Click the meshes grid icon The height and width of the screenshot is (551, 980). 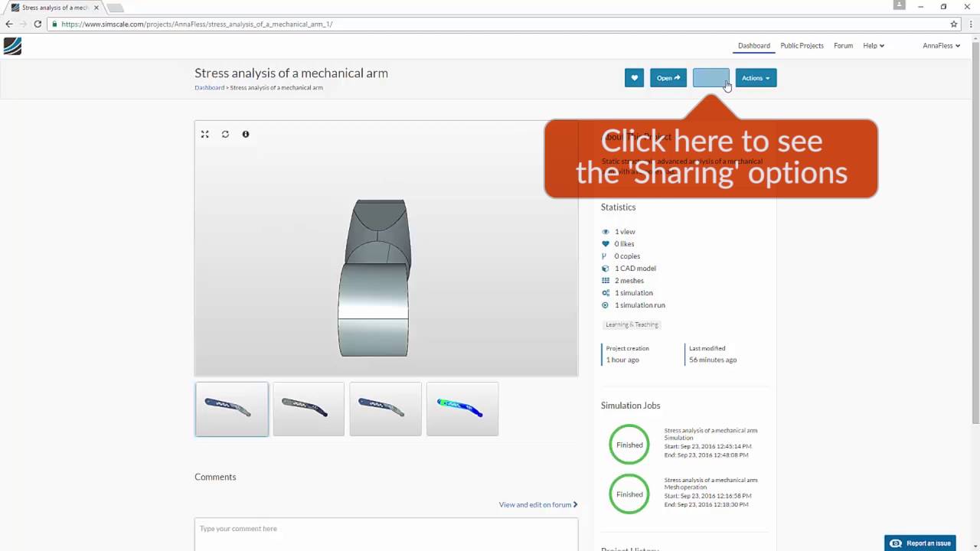(606, 281)
